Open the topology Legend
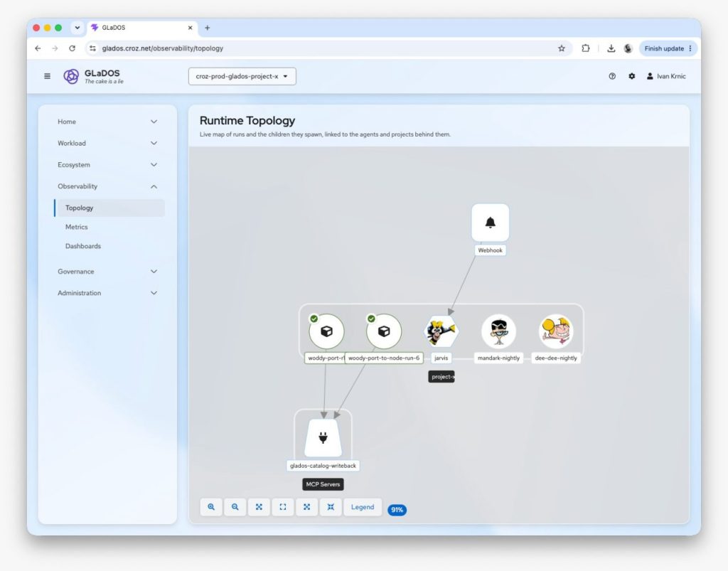Viewport: 728px width, 571px height. (x=363, y=507)
